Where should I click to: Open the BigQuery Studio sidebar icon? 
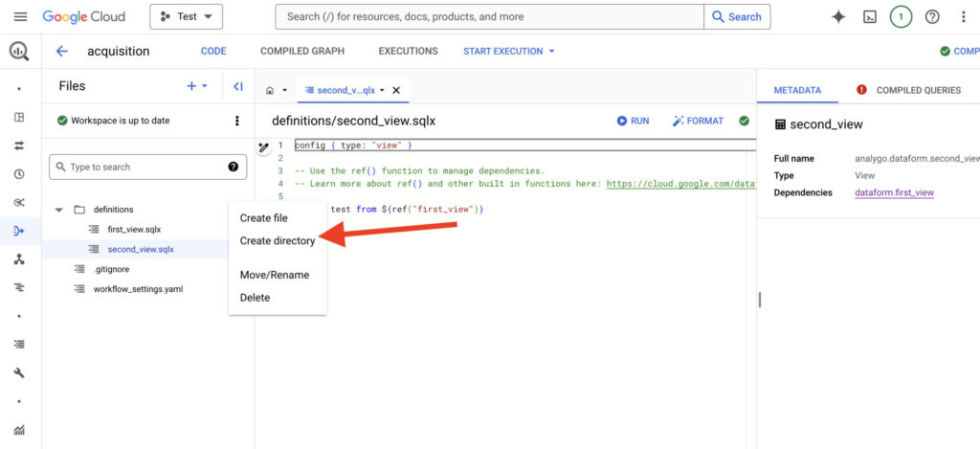[19, 117]
